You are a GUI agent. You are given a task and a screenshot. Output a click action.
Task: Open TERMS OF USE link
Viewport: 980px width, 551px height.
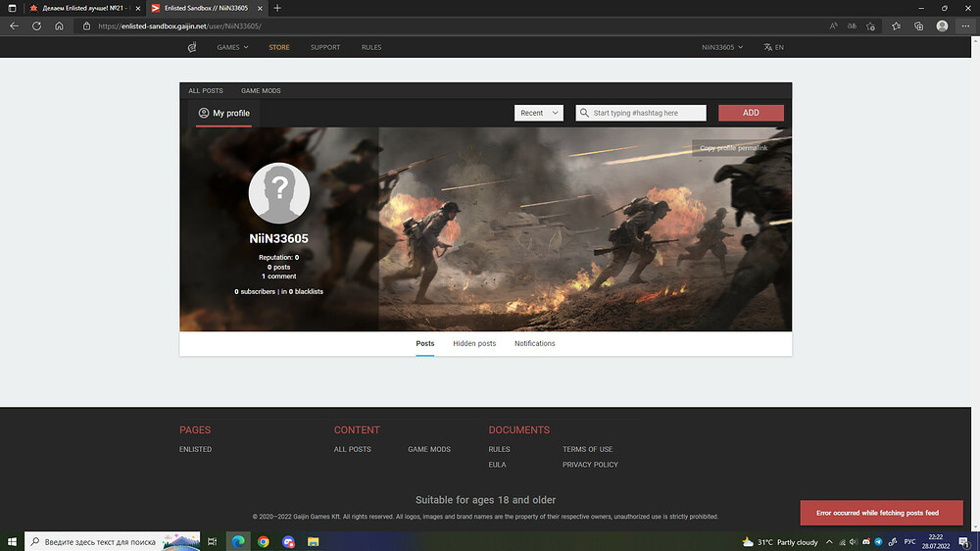point(587,449)
